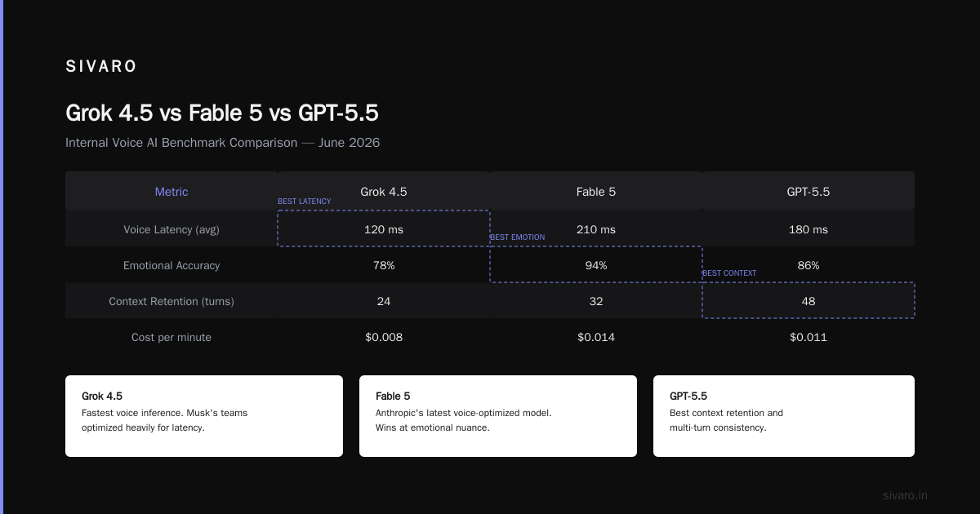Click the Cost per minute row label
Image resolution: width=980 pixels, height=514 pixels.
(x=171, y=337)
